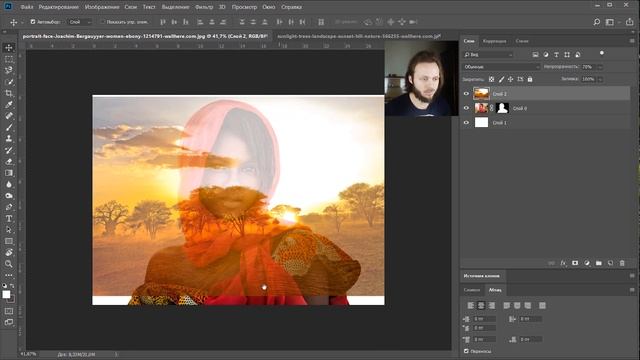Image resolution: width=640 pixels, height=360 pixels.
Task: Click the opacity percentage field
Action: coord(589,67)
